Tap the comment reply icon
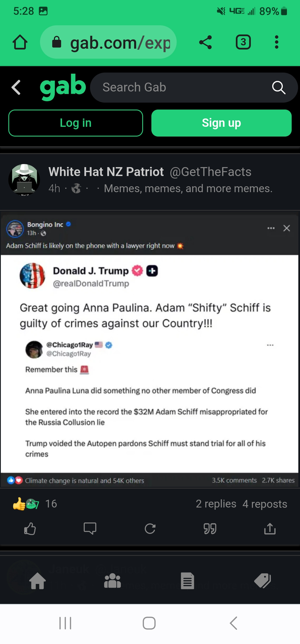The image size is (300, 644). (90, 528)
